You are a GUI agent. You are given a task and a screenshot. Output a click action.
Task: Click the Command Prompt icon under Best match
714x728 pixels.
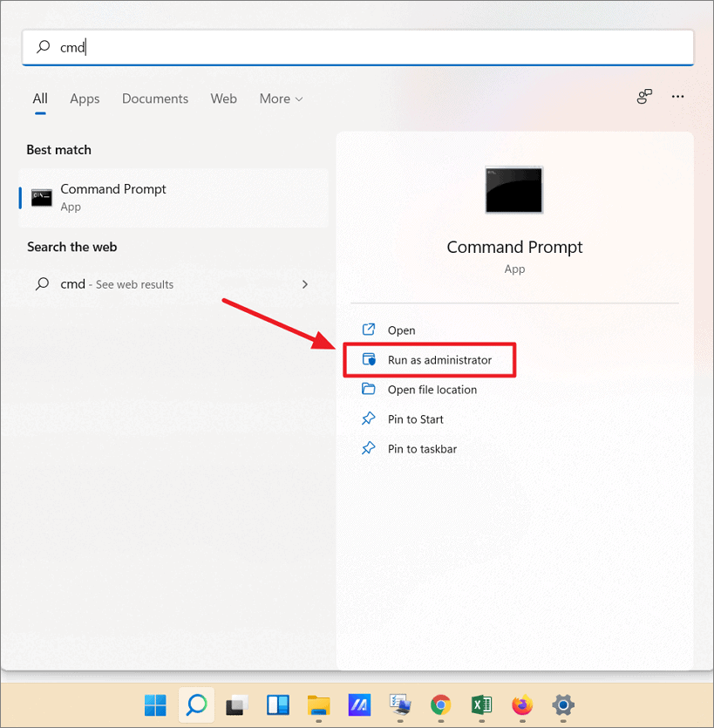click(41, 196)
